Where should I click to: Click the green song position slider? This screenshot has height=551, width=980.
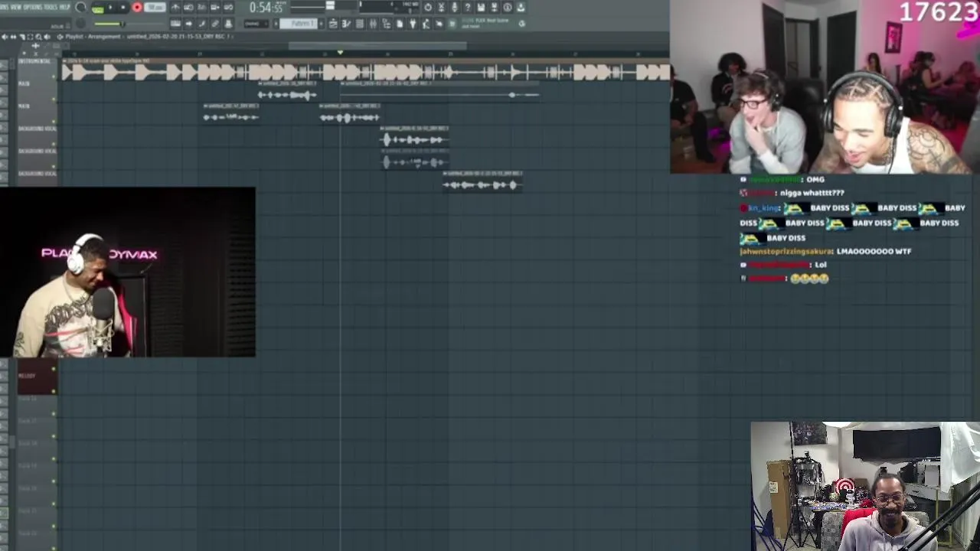point(129,24)
